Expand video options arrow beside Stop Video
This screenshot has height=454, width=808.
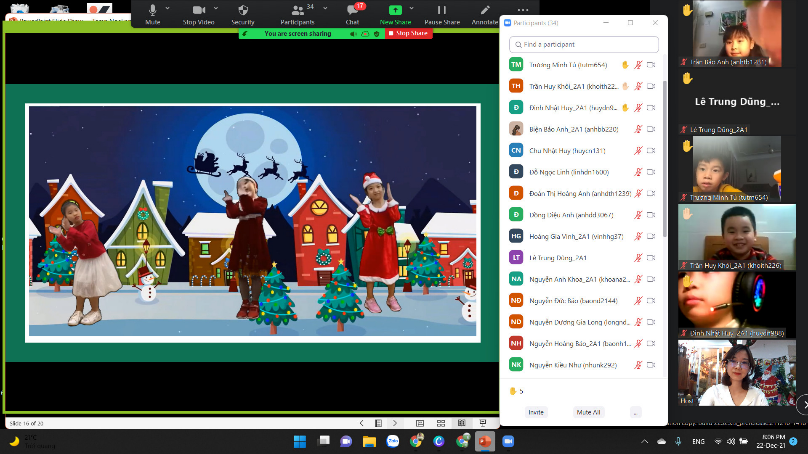point(216,9)
